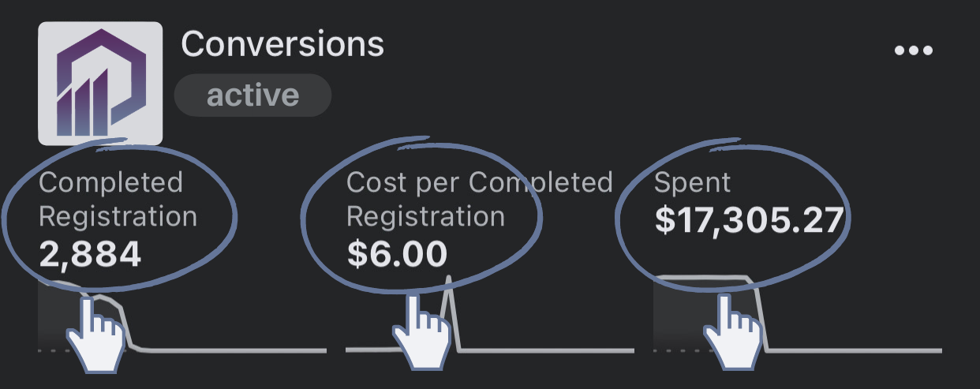Image resolution: width=980 pixels, height=389 pixels.
Task: Select the active status badge
Action: pyautogui.click(x=252, y=95)
